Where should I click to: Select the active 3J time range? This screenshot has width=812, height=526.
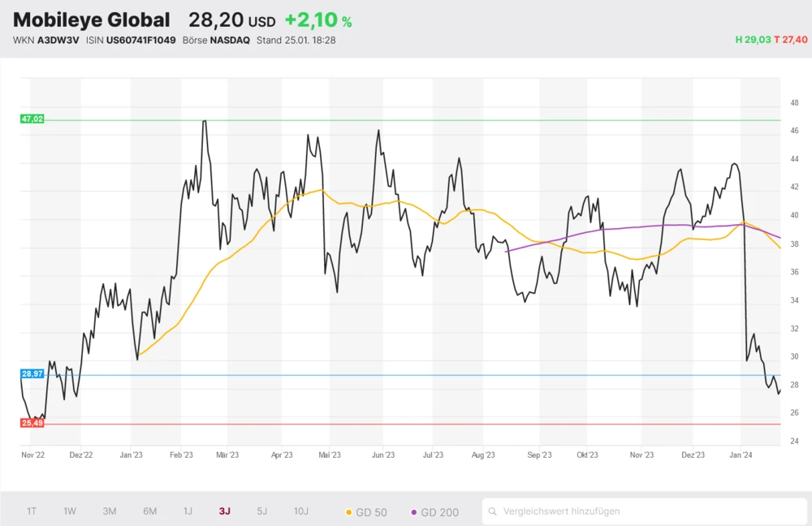click(x=224, y=511)
